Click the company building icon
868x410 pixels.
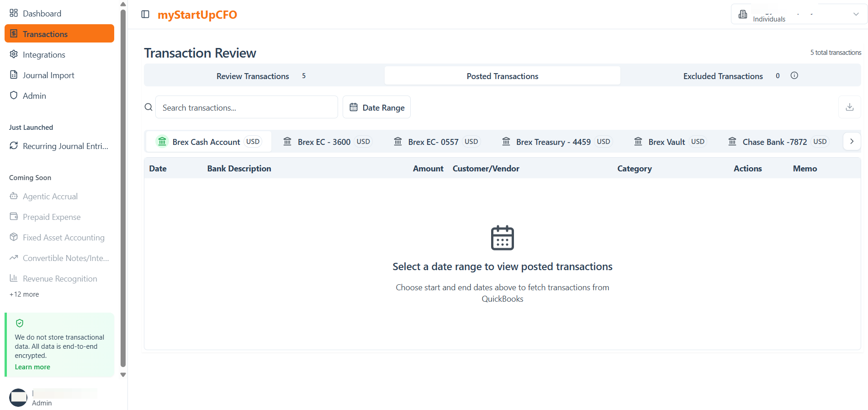click(x=743, y=14)
